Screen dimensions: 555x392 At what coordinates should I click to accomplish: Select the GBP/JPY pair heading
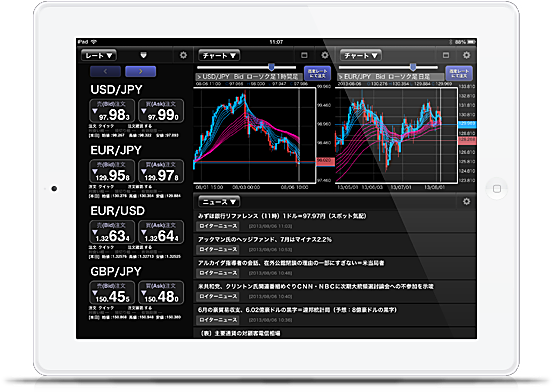coord(116,272)
